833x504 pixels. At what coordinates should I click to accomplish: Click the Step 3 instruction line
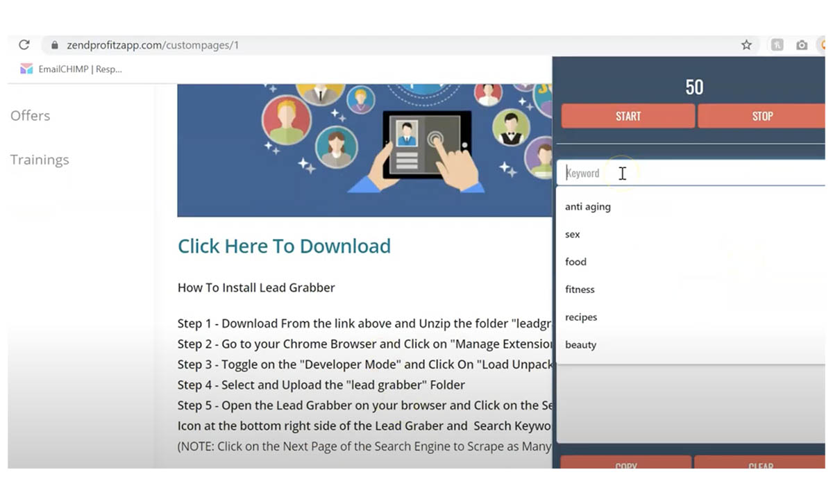click(364, 364)
